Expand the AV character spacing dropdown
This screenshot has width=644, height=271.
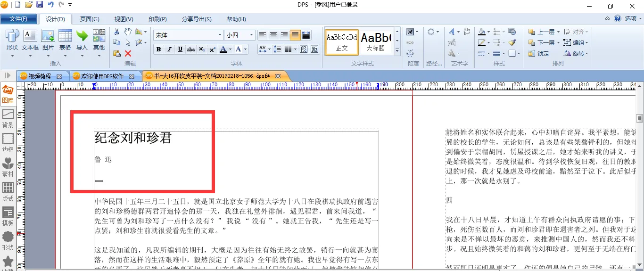pos(269,49)
